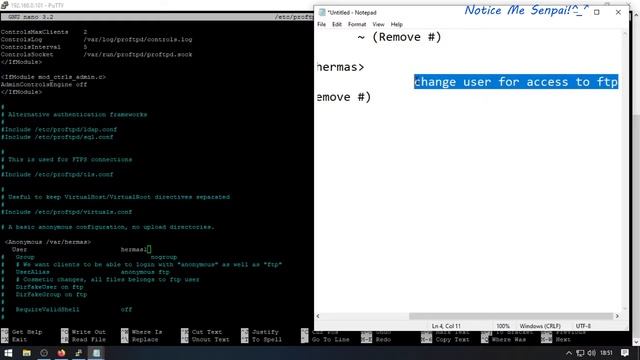Click the 'AdminControlsEngine off' line in terminal

pyautogui.click(x=44, y=84)
